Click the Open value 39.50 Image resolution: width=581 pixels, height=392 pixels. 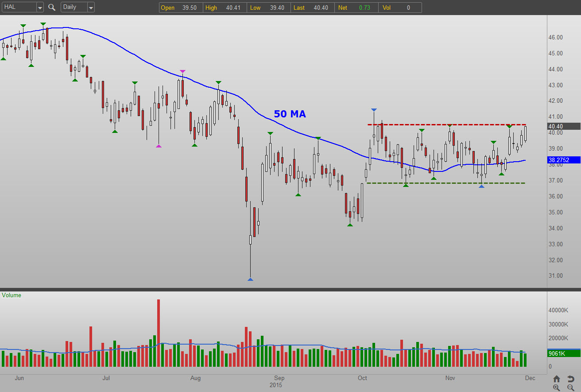tap(189, 8)
